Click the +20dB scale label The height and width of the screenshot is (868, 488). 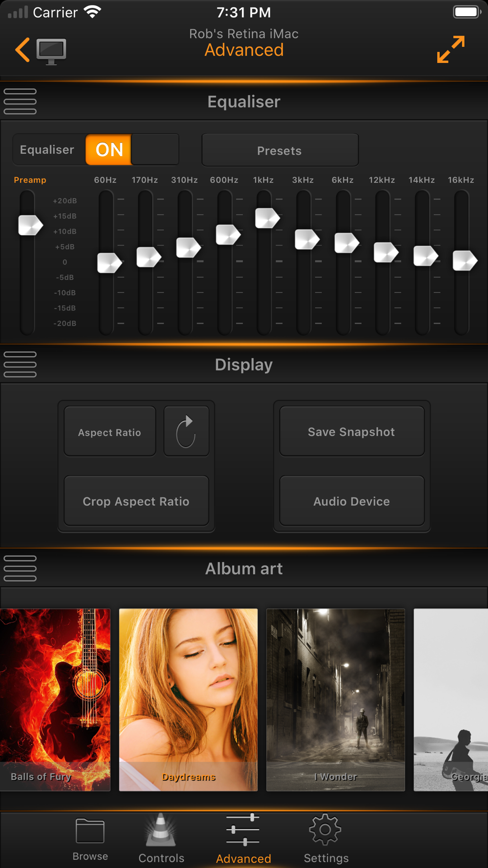coord(65,201)
